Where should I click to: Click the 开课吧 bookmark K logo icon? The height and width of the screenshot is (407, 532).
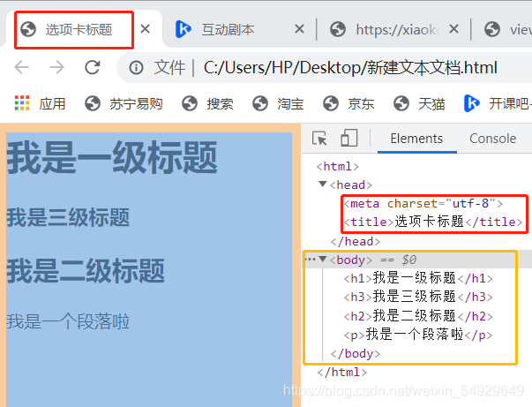[x=472, y=103]
